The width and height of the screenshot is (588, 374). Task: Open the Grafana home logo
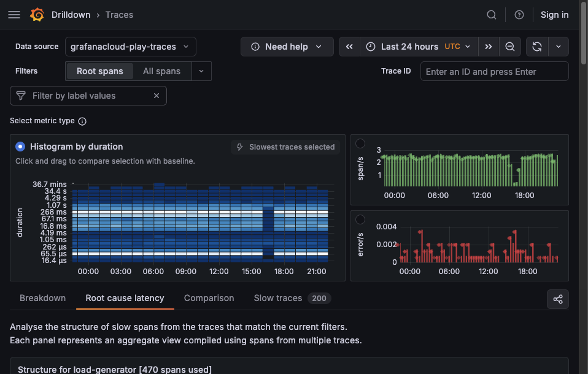37,14
